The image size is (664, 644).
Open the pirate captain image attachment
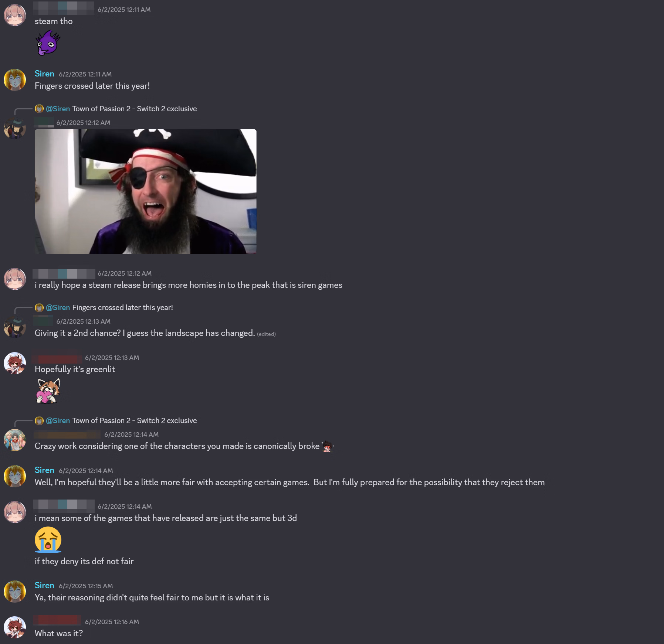(x=145, y=192)
